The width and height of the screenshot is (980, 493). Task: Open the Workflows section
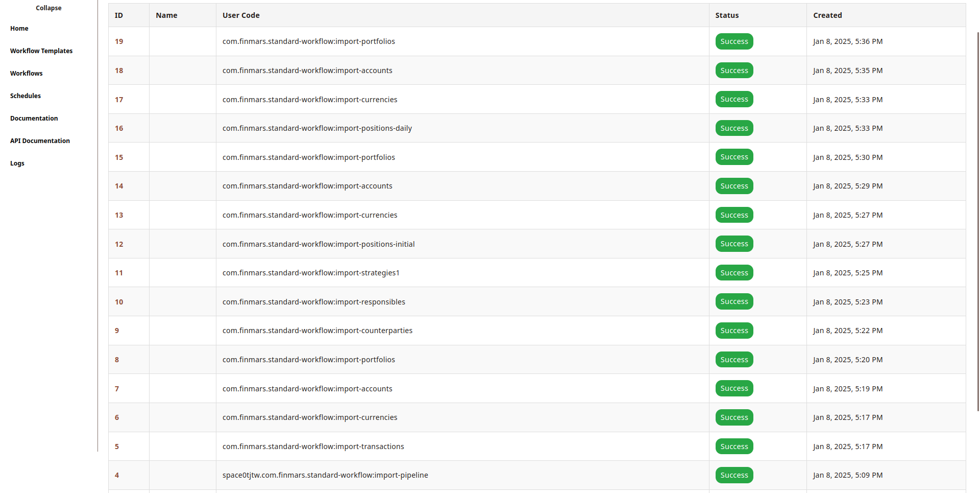click(x=27, y=74)
